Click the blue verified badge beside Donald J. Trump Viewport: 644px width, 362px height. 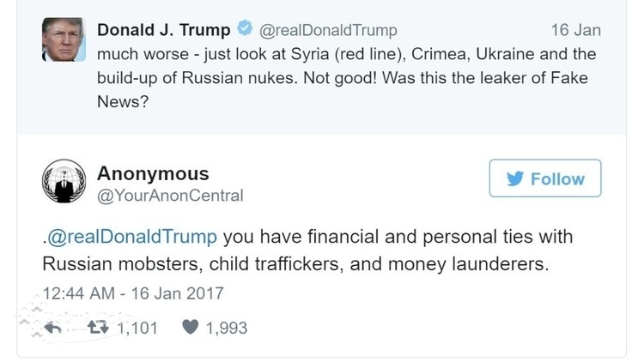pyautogui.click(x=245, y=30)
